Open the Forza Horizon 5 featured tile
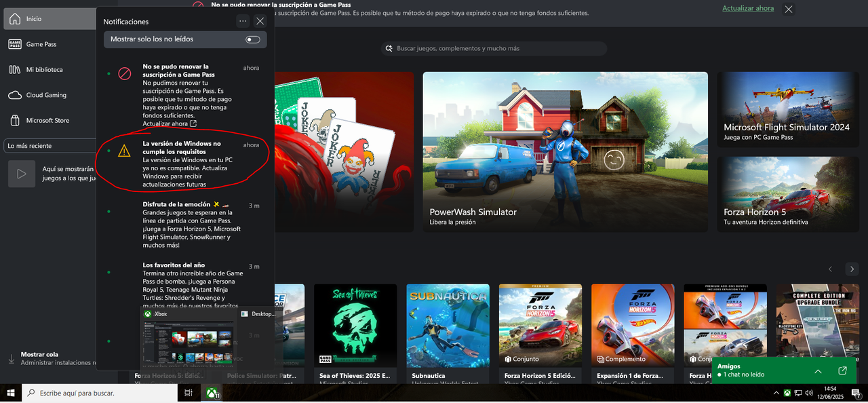Viewport: 868px width, 403px height. (x=789, y=195)
